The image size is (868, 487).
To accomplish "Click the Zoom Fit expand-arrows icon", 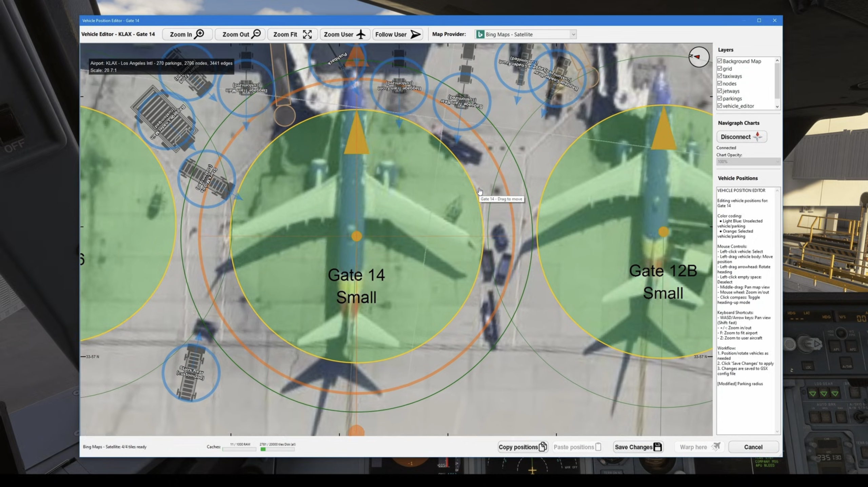I will pyautogui.click(x=307, y=34).
